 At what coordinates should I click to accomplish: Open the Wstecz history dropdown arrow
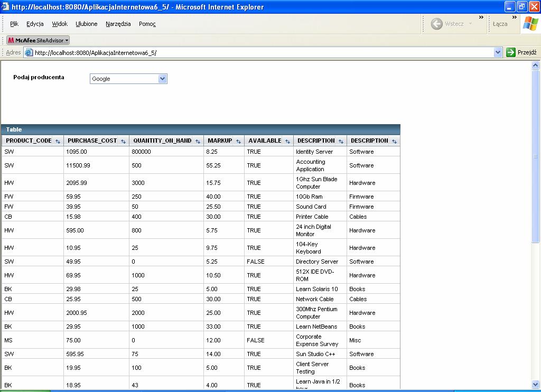[470, 24]
